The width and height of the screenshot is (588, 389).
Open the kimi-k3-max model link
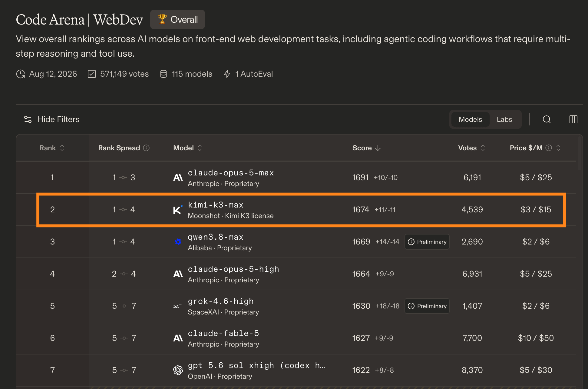(216, 205)
